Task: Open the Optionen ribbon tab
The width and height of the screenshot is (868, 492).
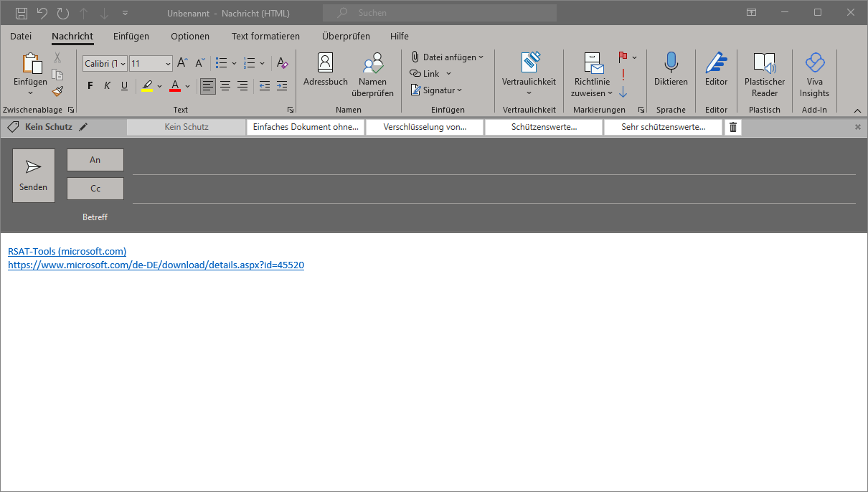Action: (x=190, y=36)
